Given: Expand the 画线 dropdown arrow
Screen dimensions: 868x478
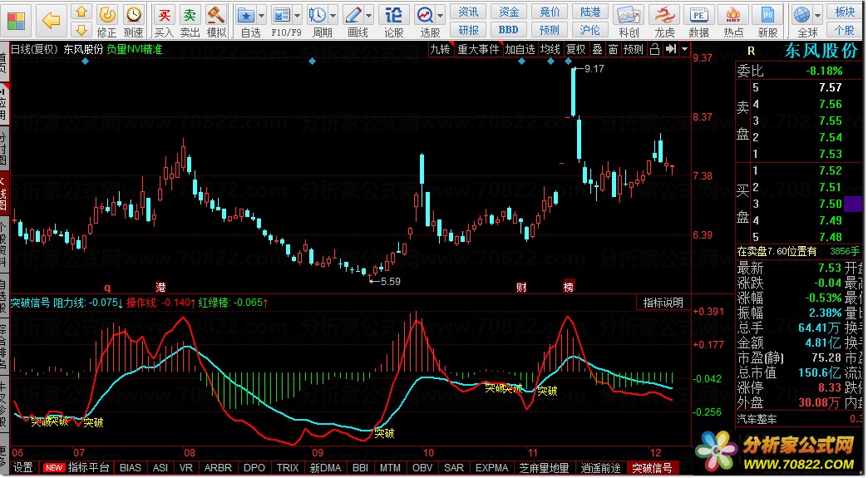Looking at the screenshot, I should pyautogui.click(x=369, y=15).
